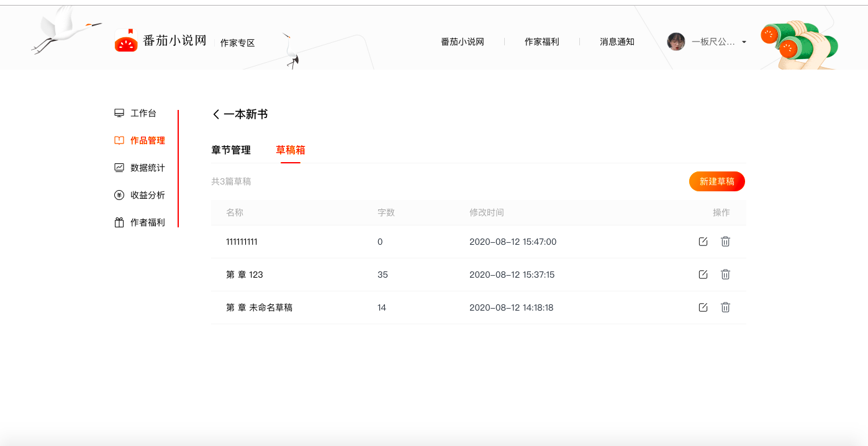Click word count 14
Image resolution: width=868 pixels, height=446 pixels.
pos(382,307)
